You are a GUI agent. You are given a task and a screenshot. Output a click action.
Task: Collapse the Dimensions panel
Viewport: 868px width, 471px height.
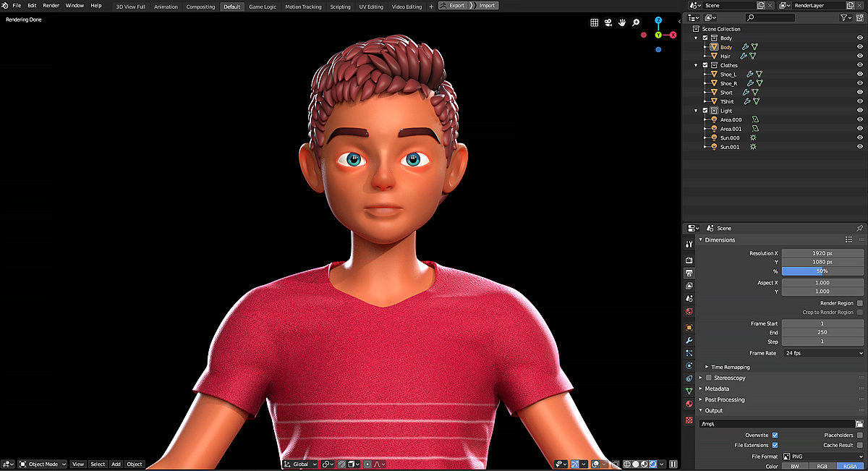point(700,239)
